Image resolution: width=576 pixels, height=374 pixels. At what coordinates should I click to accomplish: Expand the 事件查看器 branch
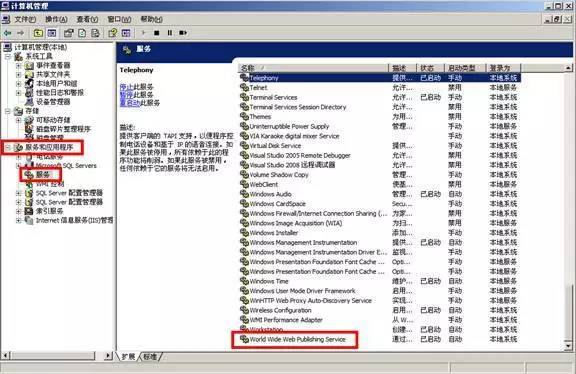point(19,65)
